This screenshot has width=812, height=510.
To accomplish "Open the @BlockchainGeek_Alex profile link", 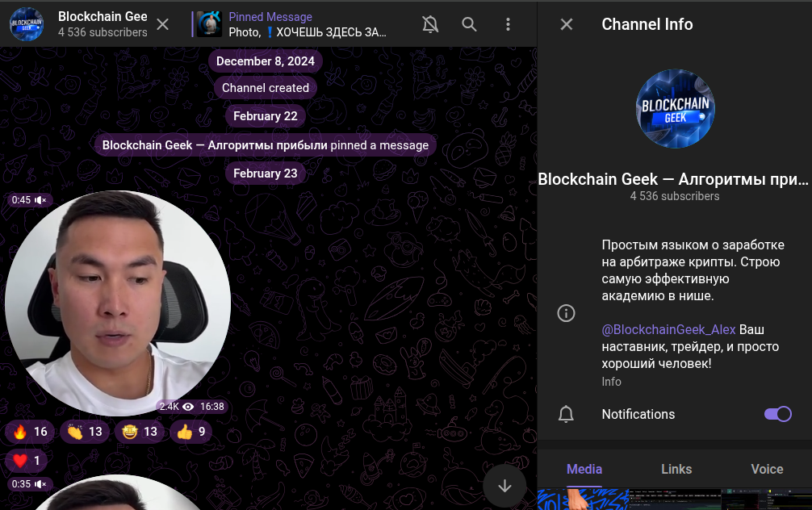I will pyautogui.click(x=668, y=329).
